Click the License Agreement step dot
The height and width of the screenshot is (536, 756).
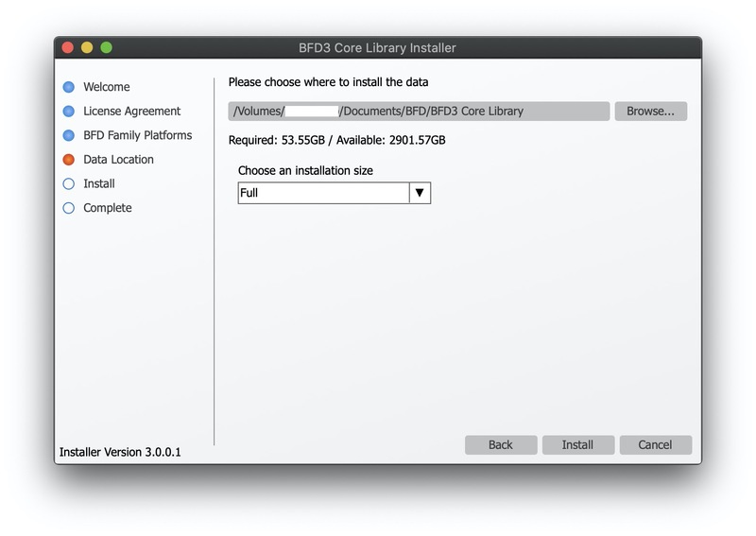69,111
